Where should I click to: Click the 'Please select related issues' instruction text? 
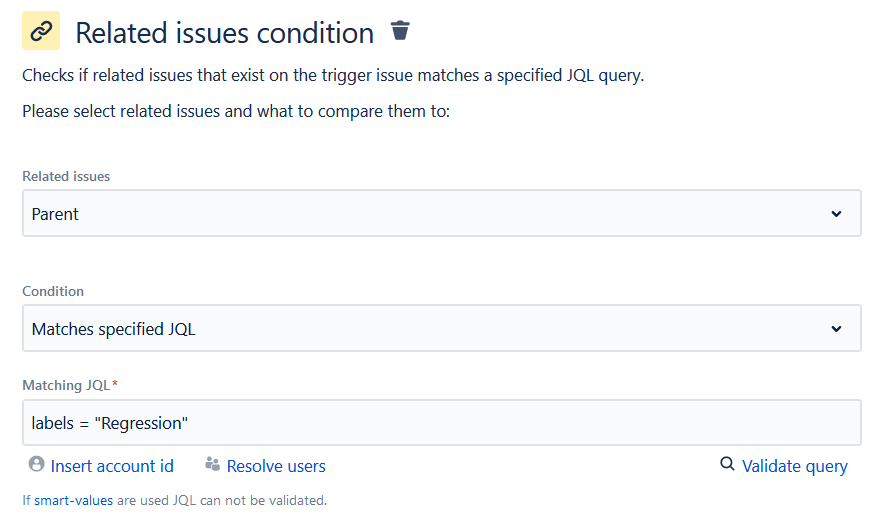coord(236,111)
